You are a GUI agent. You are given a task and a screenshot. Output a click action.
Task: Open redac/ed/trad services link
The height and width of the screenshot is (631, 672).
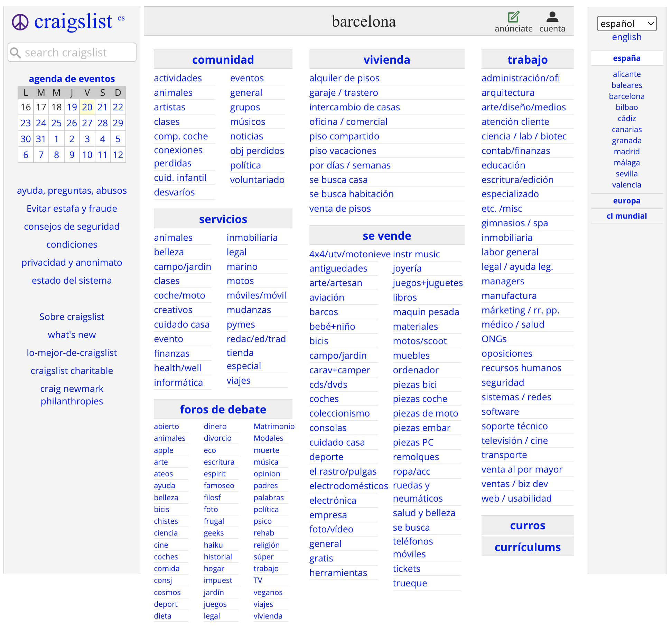pyautogui.click(x=256, y=339)
